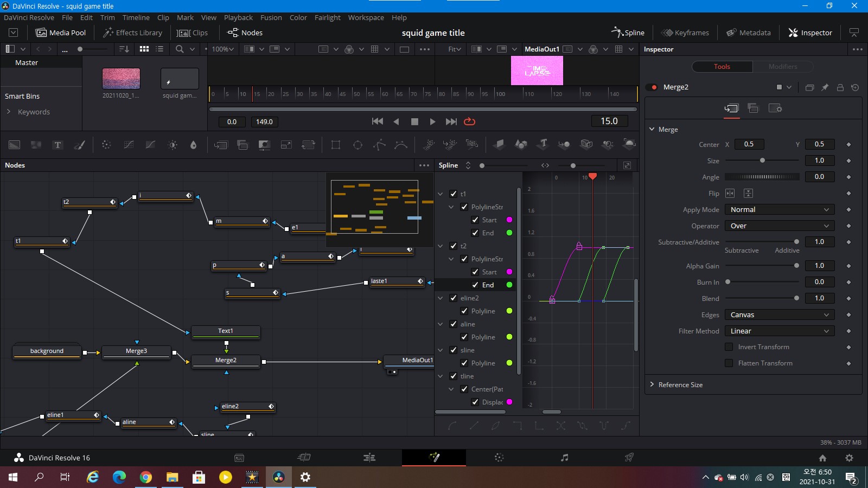Open the Fairlight page

[x=564, y=458]
